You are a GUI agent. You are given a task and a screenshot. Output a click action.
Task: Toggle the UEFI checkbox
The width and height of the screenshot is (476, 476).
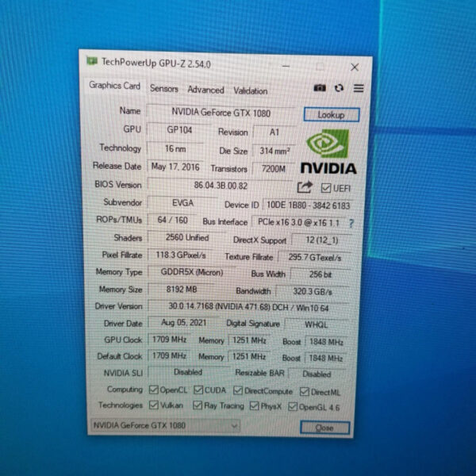point(326,188)
